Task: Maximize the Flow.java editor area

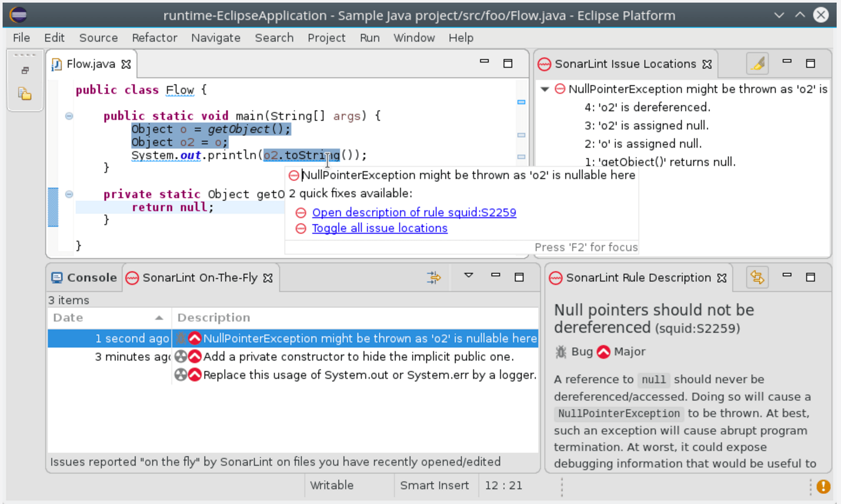Action: (x=508, y=63)
